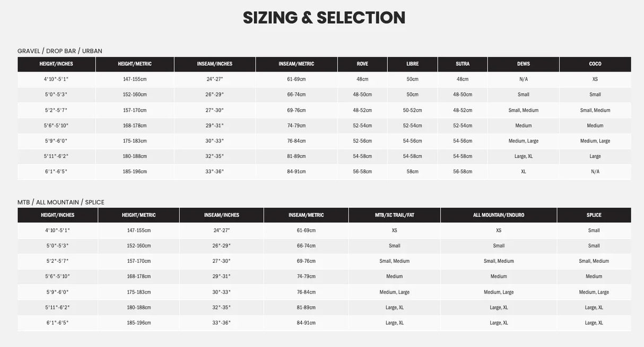Select the 50-52cm cell in the LIBRE column
644x347 pixels.
click(x=412, y=110)
